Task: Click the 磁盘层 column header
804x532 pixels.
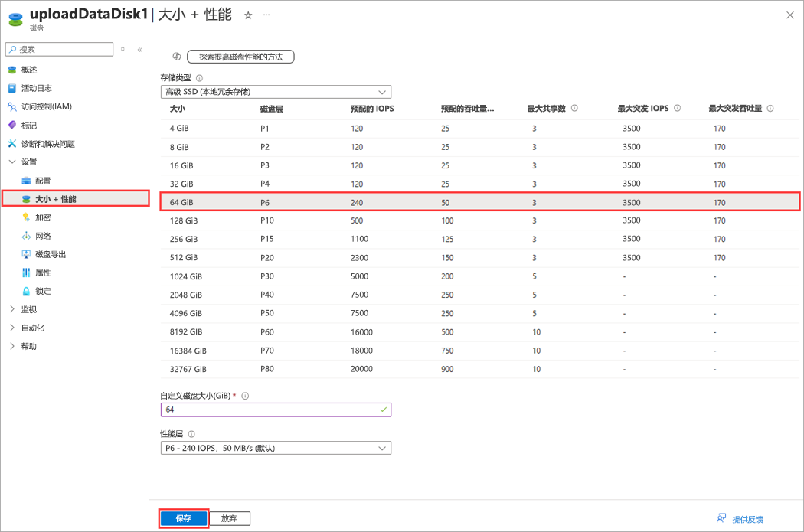Action: 271,109
